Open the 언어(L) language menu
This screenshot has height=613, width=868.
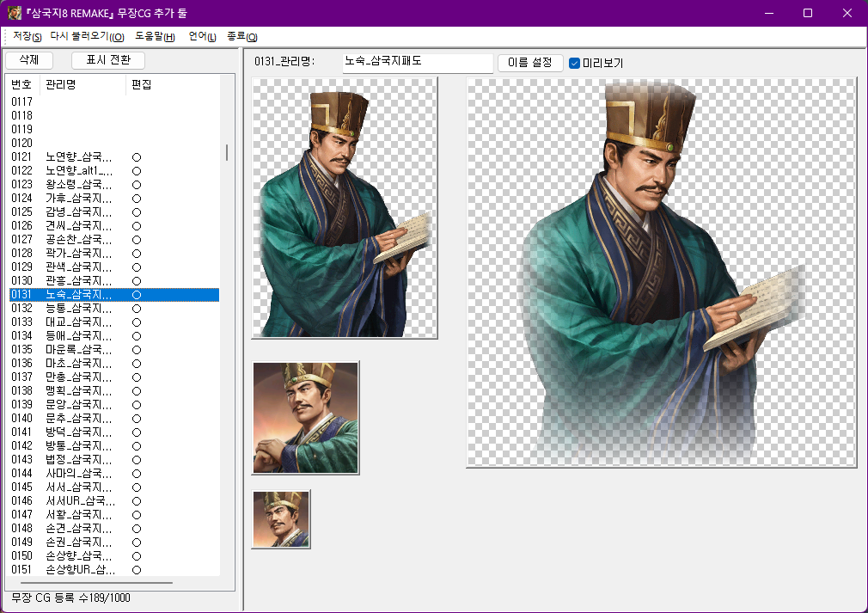202,37
